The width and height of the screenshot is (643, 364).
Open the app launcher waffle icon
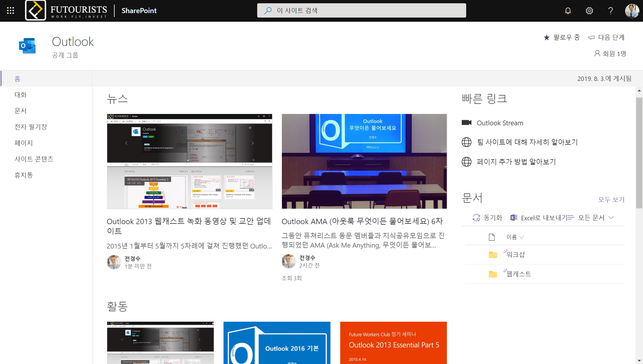point(10,11)
